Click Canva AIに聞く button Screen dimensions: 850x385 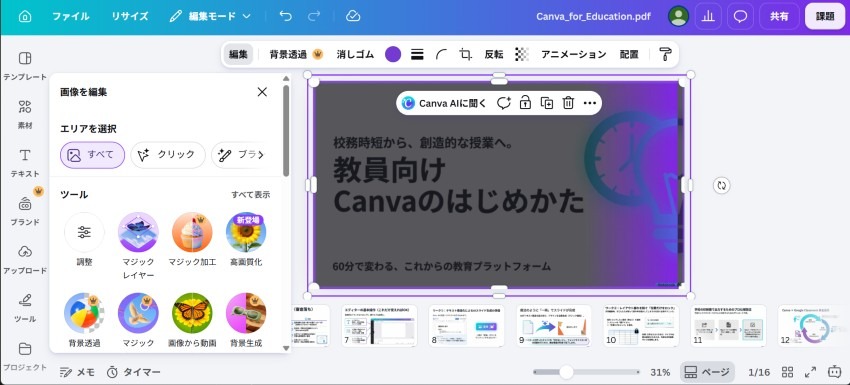pyautogui.click(x=445, y=103)
